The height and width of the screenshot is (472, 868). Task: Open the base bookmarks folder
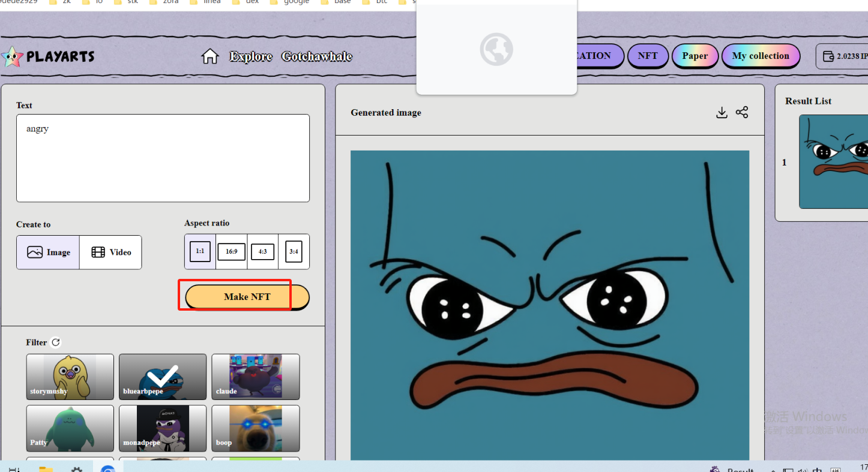tap(336, 2)
